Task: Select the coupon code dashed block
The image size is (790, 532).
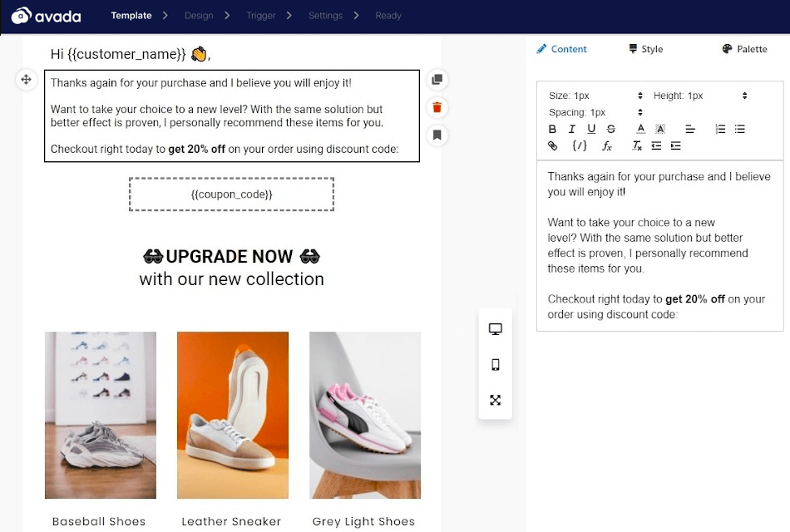Action: click(x=231, y=194)
